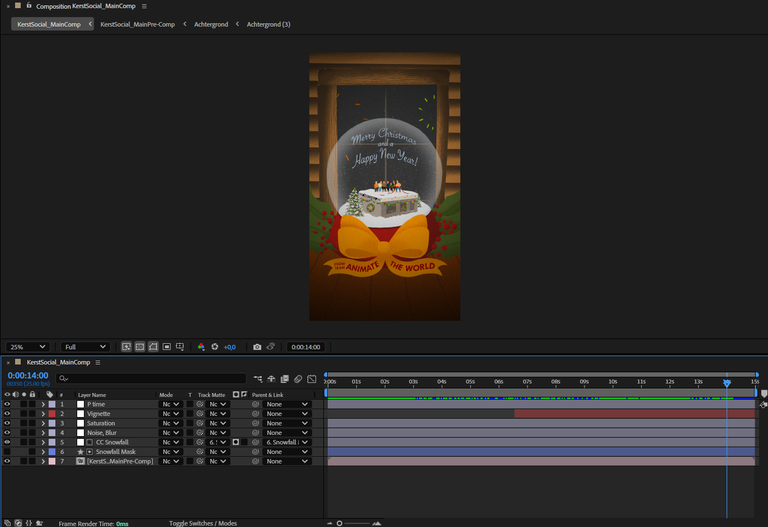
Task: Toggle visibility of CC Snowfall layer
Action: 7,442
